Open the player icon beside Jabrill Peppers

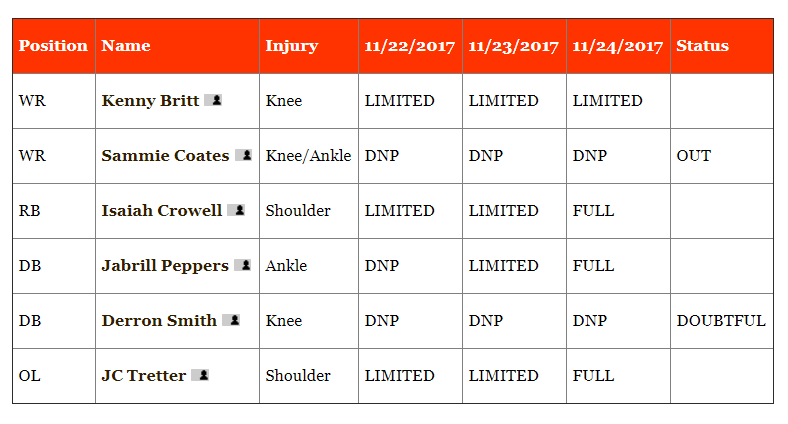click(242, 265)
